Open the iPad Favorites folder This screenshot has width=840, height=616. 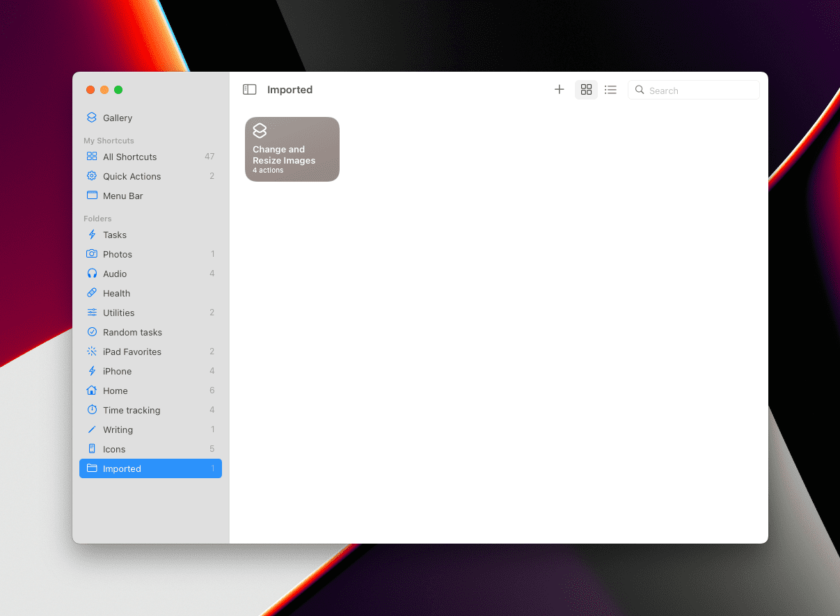(150, 352)
